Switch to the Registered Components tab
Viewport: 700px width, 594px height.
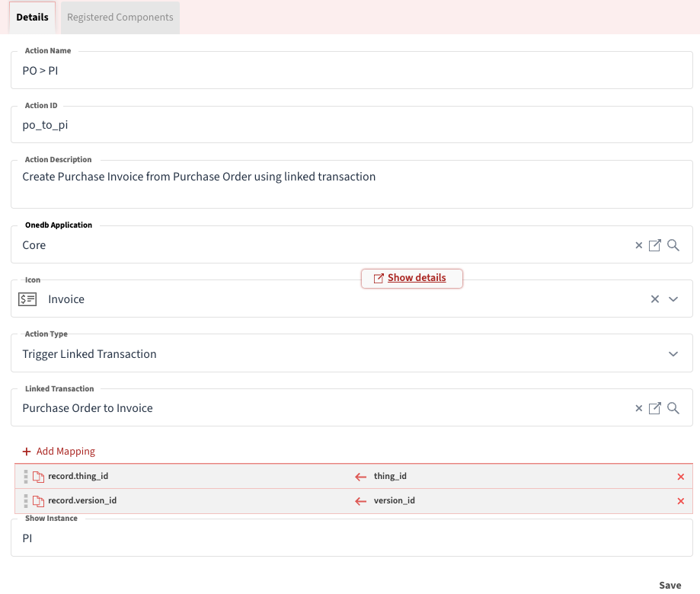click(x=120, y=17)
